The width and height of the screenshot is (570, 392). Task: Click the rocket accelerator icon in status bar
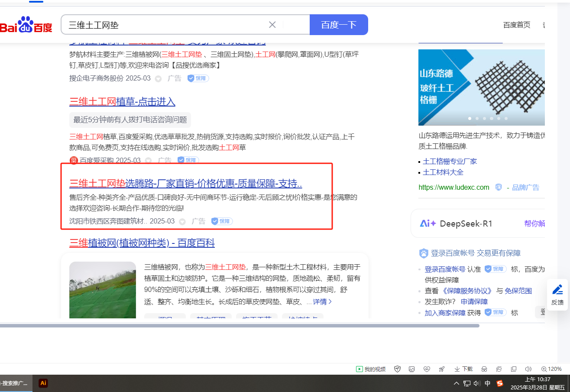442,369
